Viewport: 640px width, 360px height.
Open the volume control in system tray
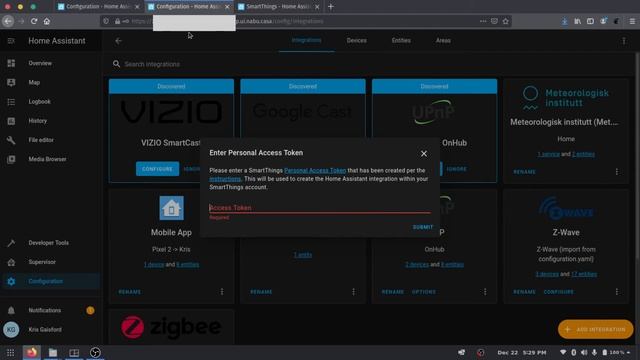click(584, 352)
